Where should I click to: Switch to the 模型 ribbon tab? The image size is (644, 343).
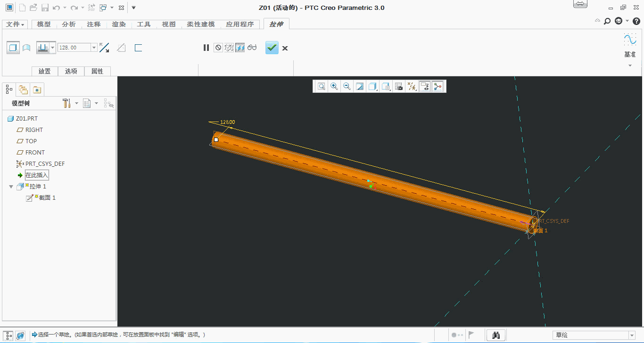pos(44,24)
